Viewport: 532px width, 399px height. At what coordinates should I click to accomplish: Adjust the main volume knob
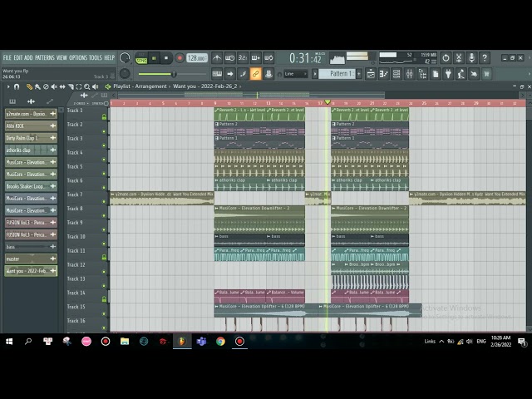click(x=125, y=58)
